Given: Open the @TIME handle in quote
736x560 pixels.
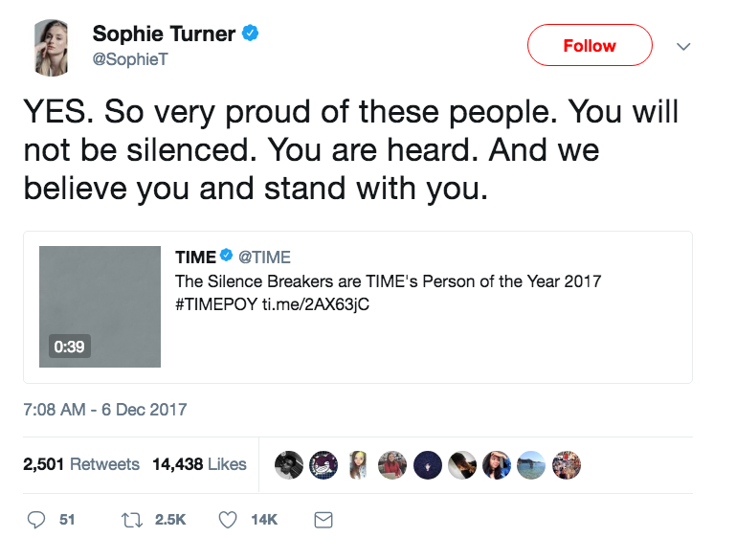Looking at the screenshot, I should [264, 257].
